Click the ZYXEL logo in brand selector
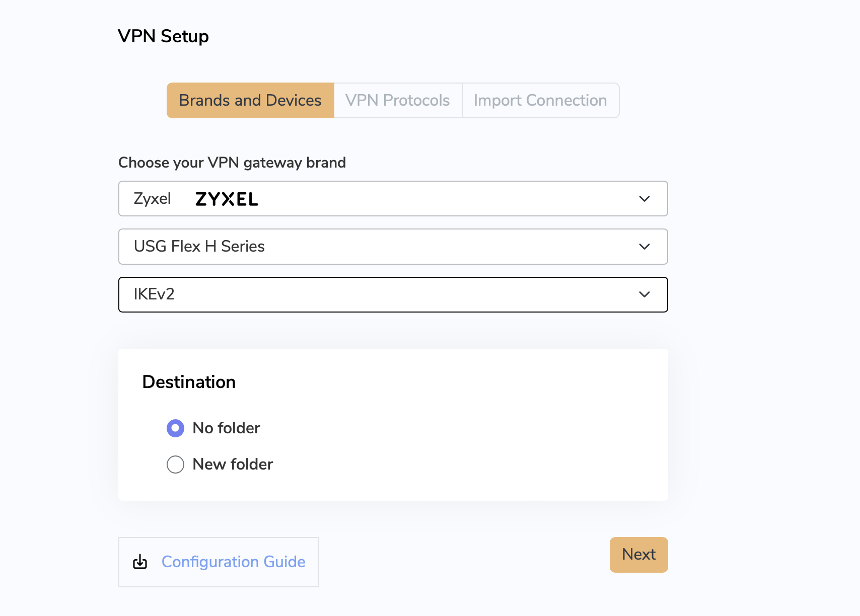Image resolution: width=860 pixels, height=616 pixels. coord(227,199)
